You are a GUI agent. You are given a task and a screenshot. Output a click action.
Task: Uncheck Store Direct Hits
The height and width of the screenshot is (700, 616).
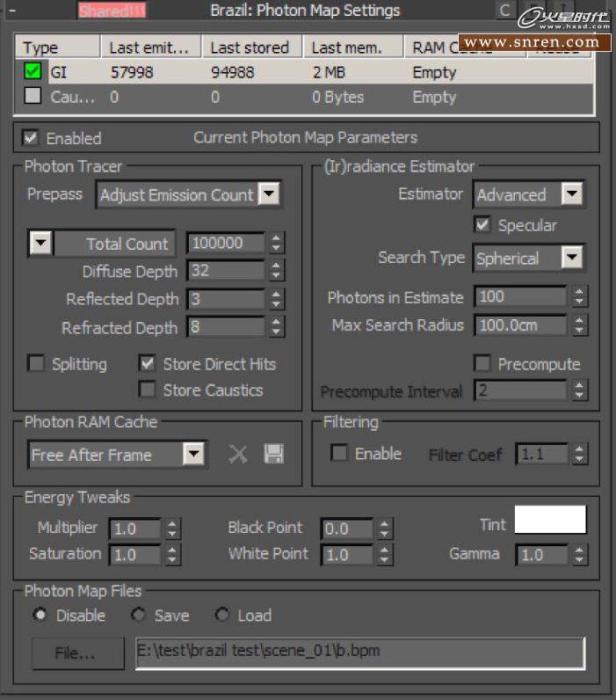[x=147, y=363]
